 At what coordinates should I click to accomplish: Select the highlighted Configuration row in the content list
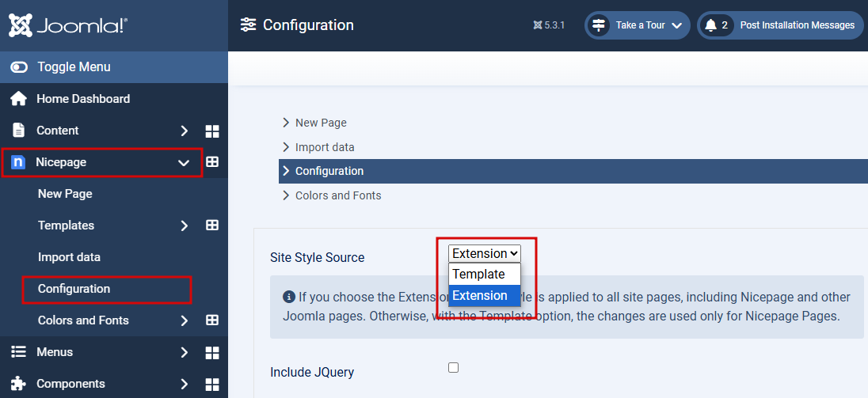[x=573, y=172]
